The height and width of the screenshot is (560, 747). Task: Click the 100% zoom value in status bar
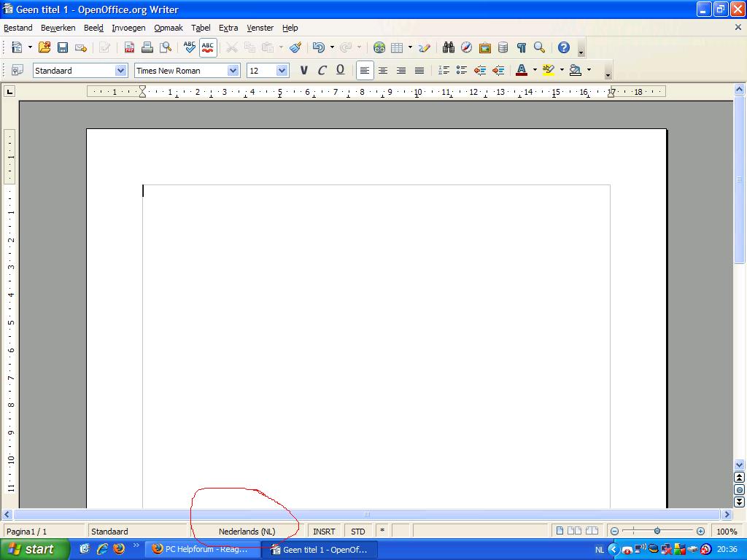coord(727,532)
